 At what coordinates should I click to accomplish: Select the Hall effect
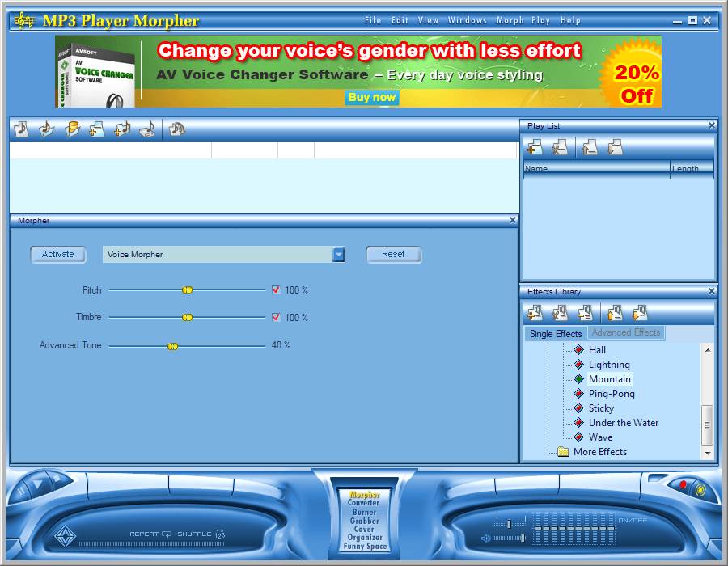coord(597,350)
